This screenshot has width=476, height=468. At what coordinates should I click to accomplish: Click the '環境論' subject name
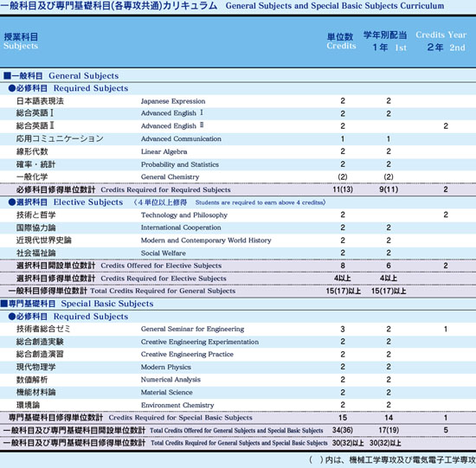28,405
